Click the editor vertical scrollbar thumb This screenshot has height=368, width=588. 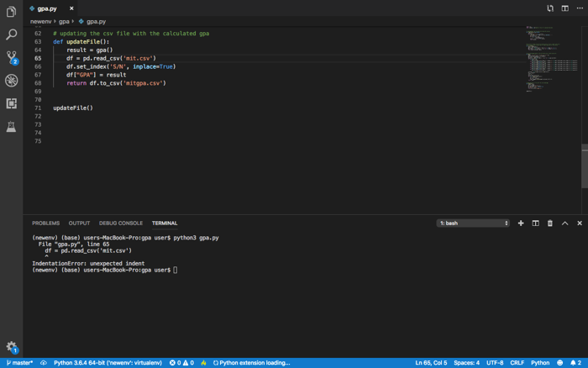pyautogui.click(x=585, y=166)
